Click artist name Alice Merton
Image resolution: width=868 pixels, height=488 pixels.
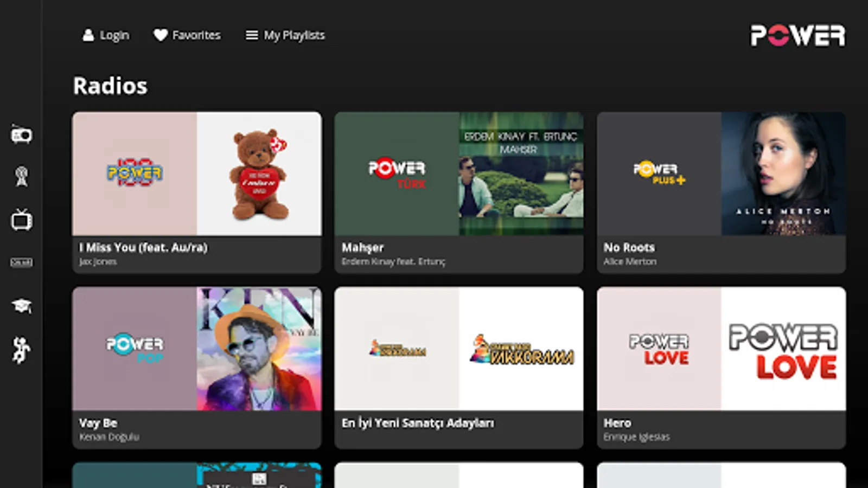pyautogui.click(x=630, y=262)
